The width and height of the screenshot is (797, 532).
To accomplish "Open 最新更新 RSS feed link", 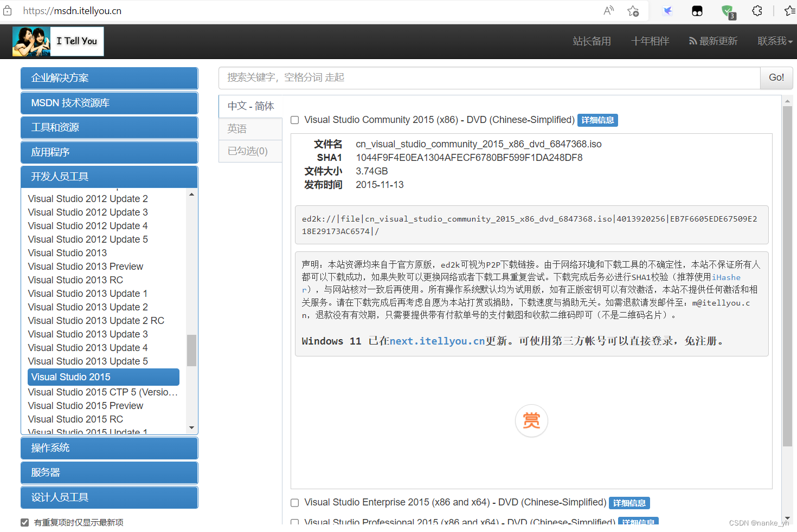I will (714, 41).
